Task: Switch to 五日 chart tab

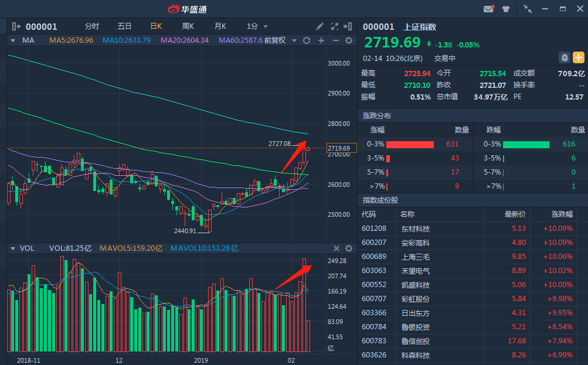Action: 124,26
